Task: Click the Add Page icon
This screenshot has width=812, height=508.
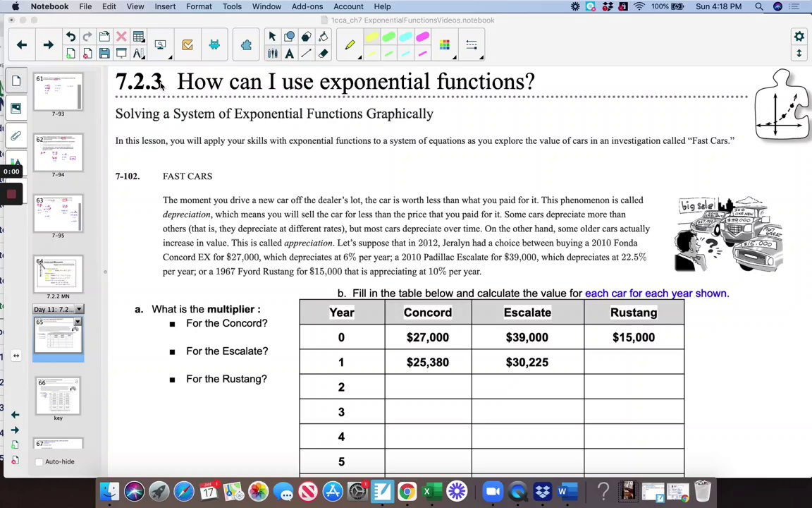Action: (71, 53)
